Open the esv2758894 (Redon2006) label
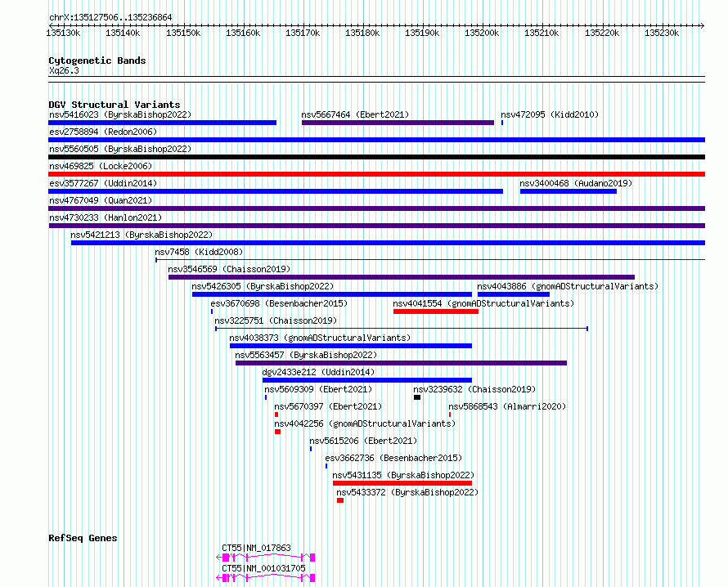Viewport: 728px width, 587px height. pos(103,132)
